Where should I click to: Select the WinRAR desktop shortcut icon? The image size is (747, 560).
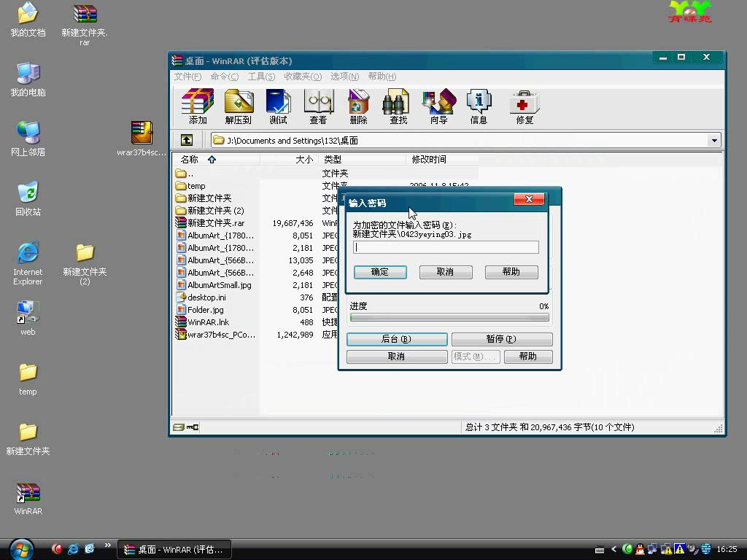click(28, 499)
